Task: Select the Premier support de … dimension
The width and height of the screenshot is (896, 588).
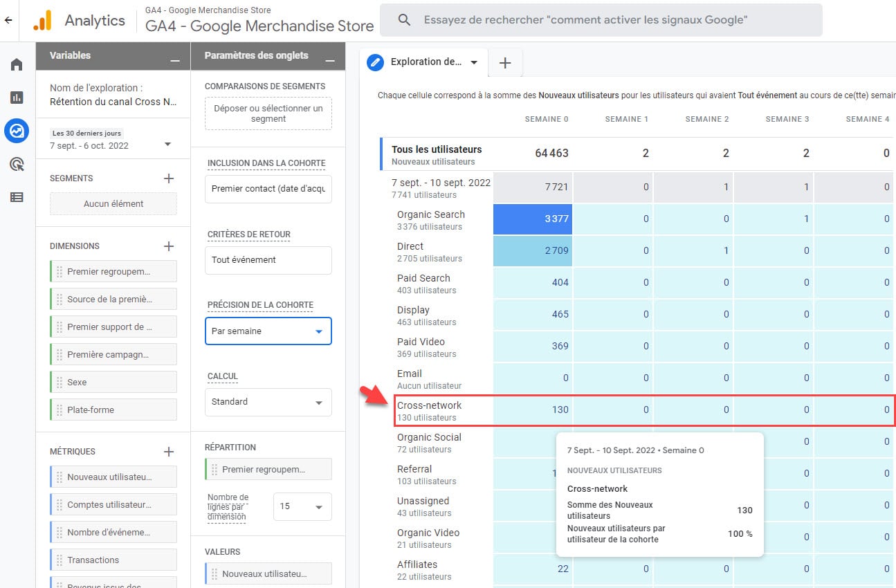Action: pos(113,327)
